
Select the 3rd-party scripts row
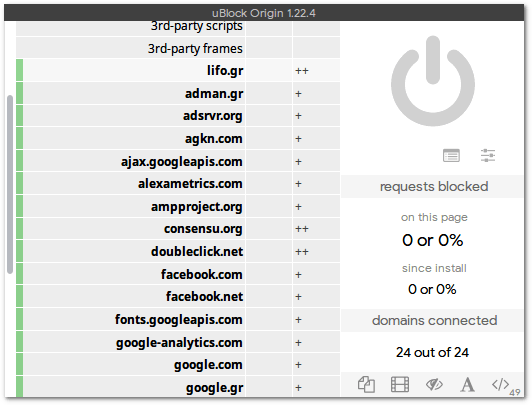131,28
